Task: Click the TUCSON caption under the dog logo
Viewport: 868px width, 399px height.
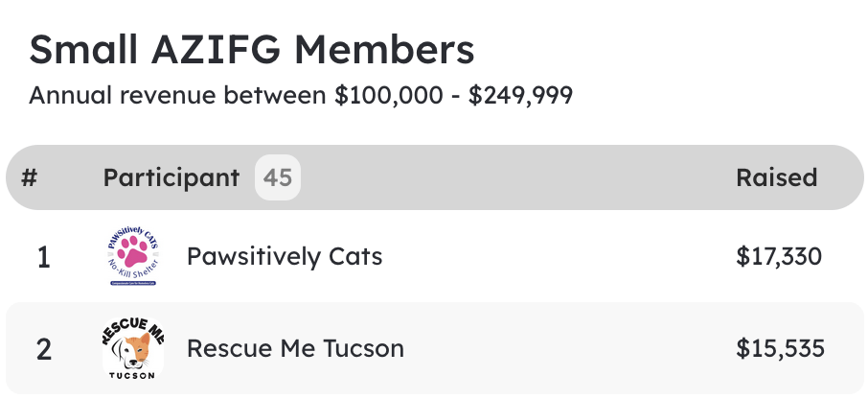Action: (x=132, y=375)
